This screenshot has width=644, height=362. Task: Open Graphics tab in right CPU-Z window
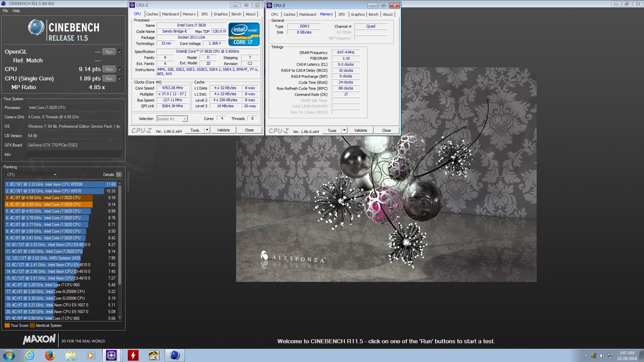(358, 14)
